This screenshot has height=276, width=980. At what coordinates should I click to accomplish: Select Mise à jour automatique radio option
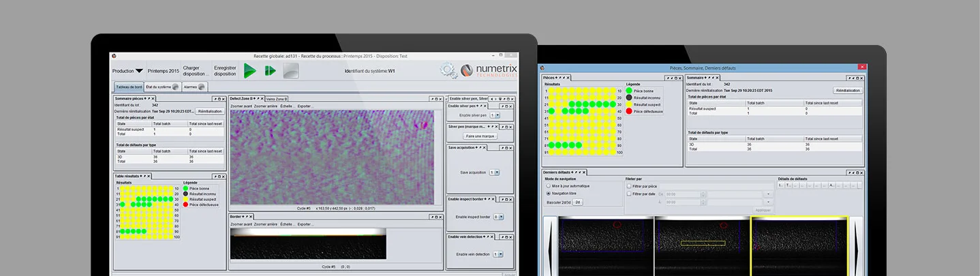coord(549,185)
